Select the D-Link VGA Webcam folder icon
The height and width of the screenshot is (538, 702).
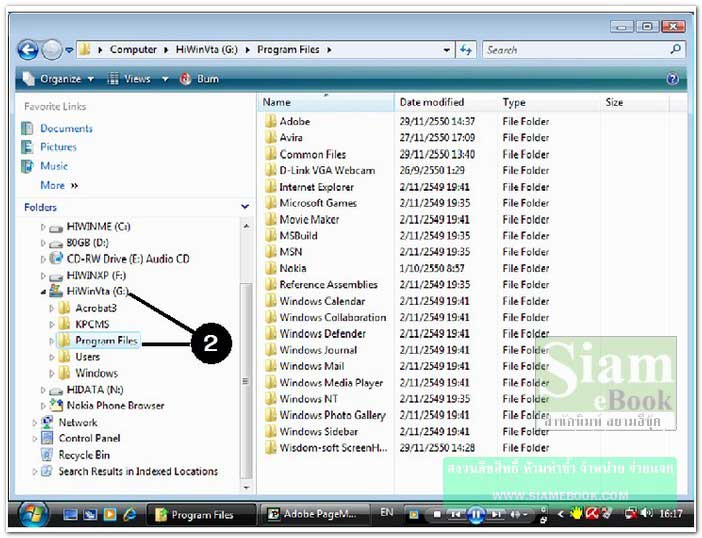(x=270, y=170)
